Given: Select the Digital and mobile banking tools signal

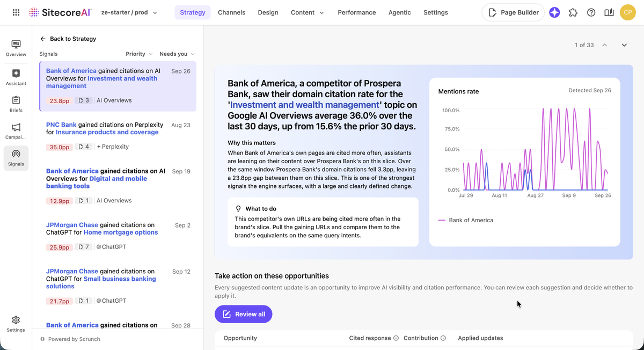Looking at the screenshot, I should click(x=118, y=186).
